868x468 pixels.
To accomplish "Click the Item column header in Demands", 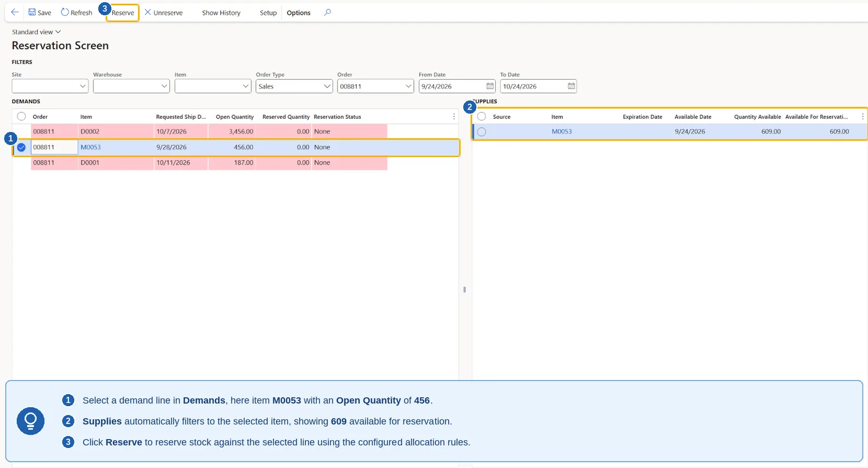I will click(x=86, y=117).
